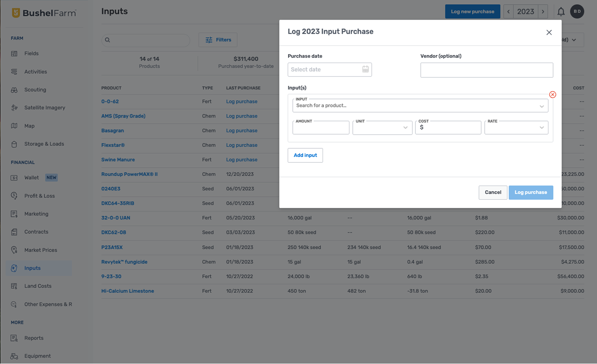Click the Purchase date field

pos(330,70)
